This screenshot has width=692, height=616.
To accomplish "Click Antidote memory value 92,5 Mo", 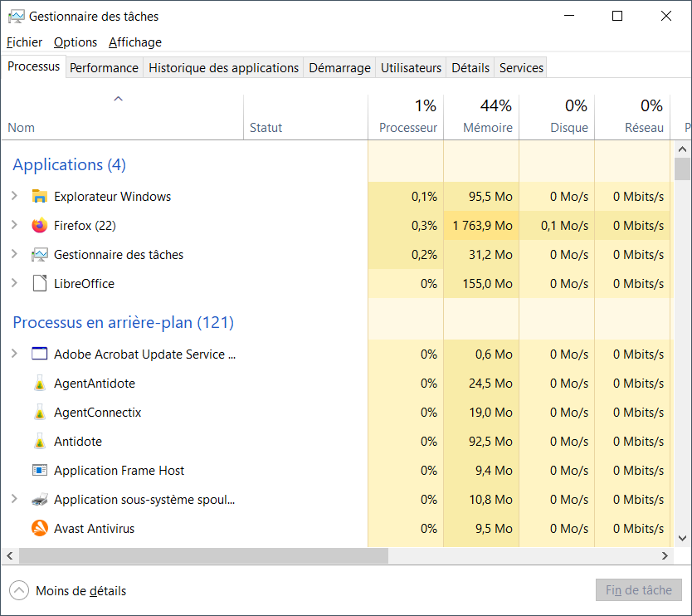I will [x=490, y=442].
